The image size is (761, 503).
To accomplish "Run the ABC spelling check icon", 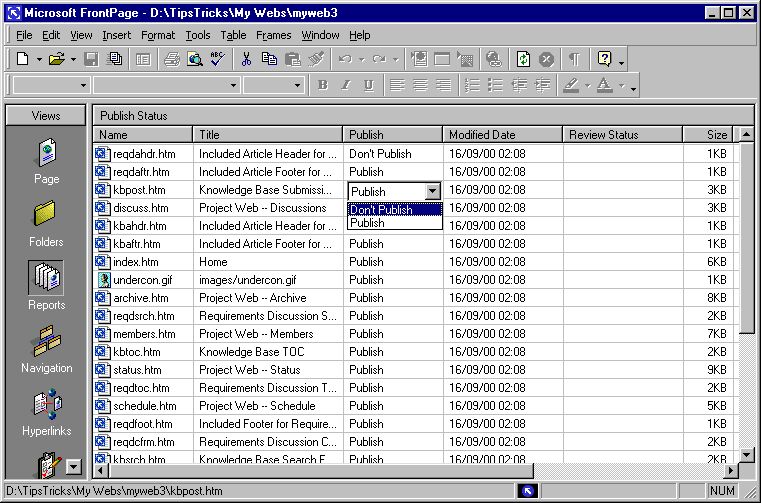I will click(x=218, y=59).
